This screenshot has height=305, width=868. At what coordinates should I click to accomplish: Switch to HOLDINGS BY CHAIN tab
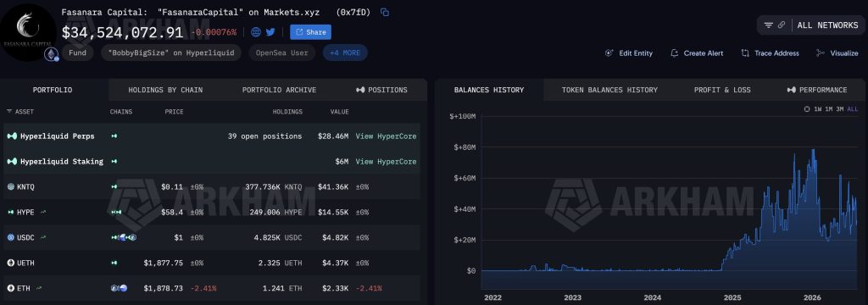tap(165, 90)
